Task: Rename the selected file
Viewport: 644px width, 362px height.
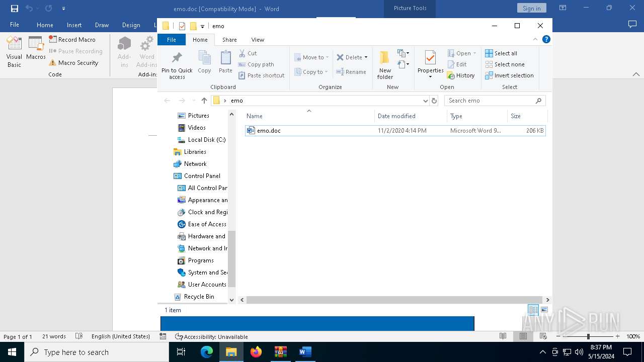Action: pyautogui.click(x=351, y=72)
